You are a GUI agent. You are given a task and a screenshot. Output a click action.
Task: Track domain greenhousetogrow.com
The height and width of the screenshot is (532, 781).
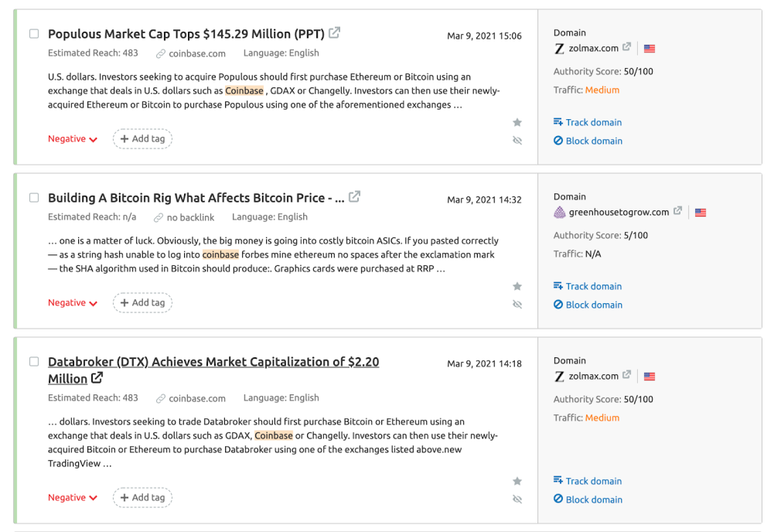[x=588, y=286]
